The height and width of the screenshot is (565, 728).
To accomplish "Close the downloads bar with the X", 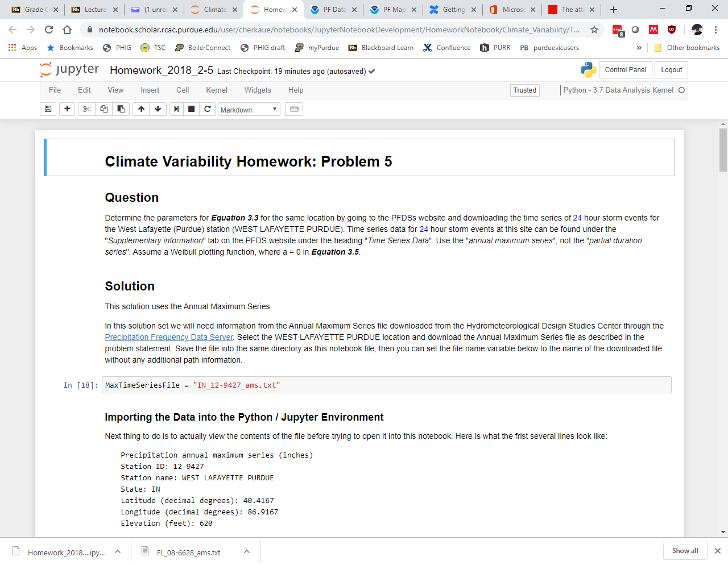I will click(718, 551).
